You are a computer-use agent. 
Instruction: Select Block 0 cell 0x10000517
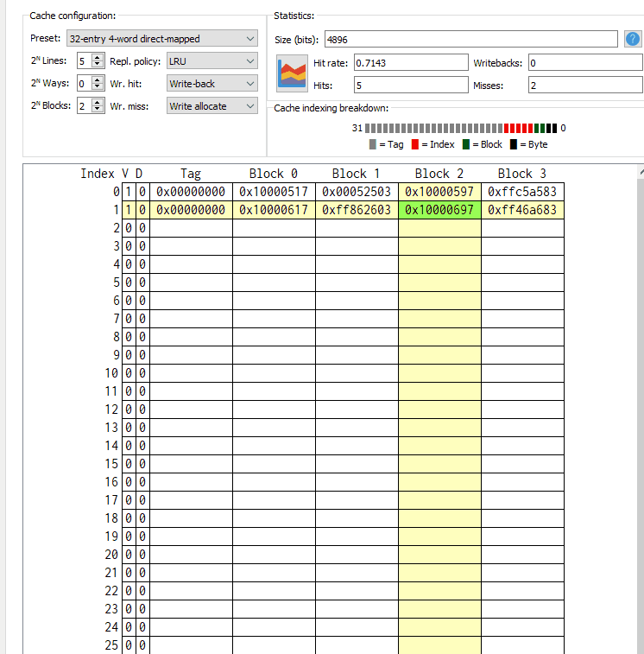[x=274, y=192]
